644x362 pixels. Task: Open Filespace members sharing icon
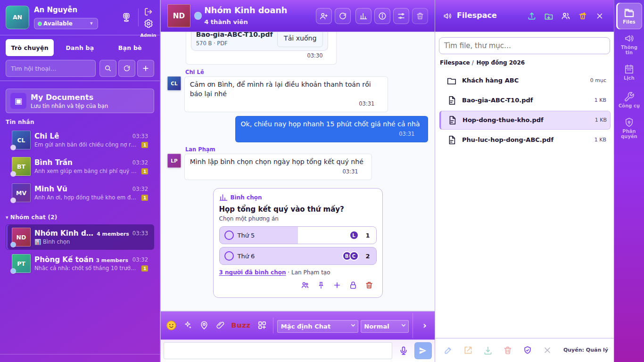[566, 16]
